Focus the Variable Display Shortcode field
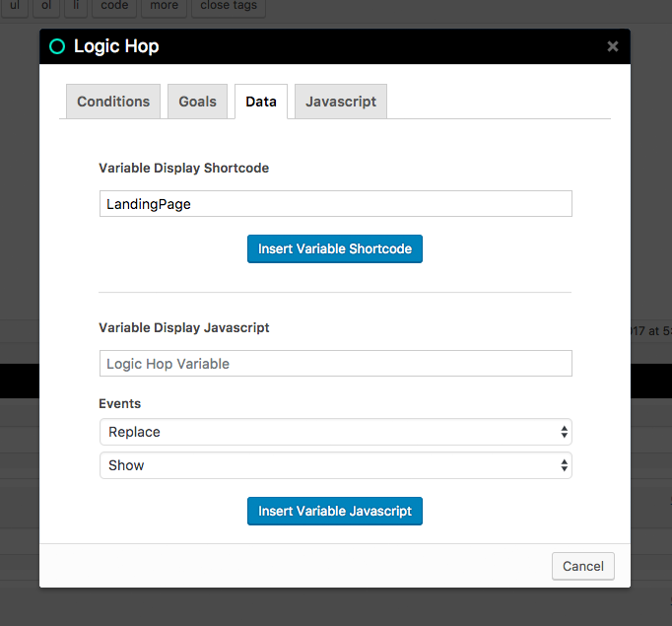The image size is (672, 626). 336,204
